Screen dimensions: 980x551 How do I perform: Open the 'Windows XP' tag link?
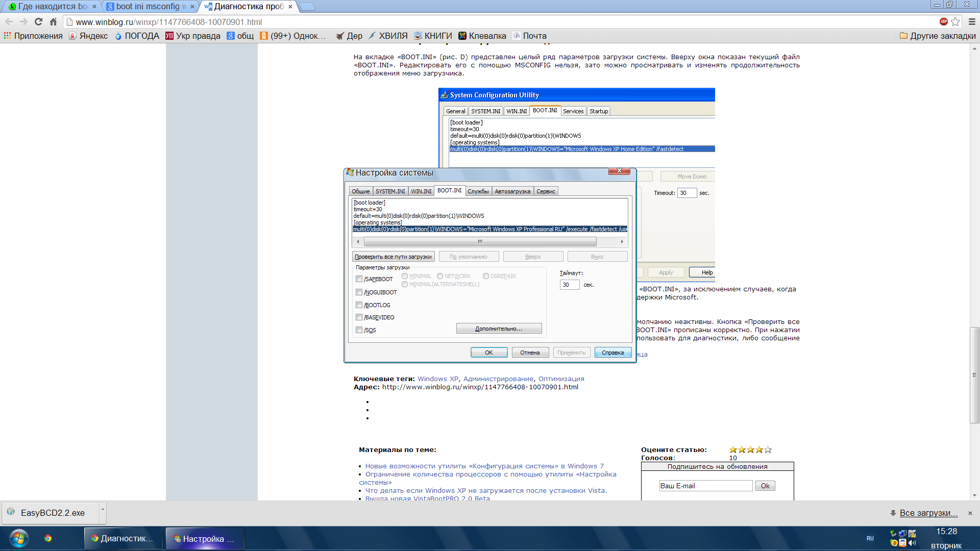tap(438, 379)
